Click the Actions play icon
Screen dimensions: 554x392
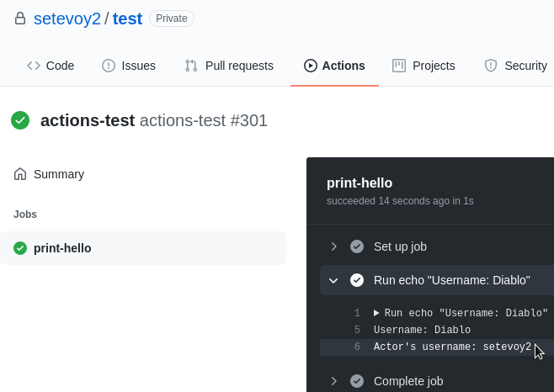310,66
